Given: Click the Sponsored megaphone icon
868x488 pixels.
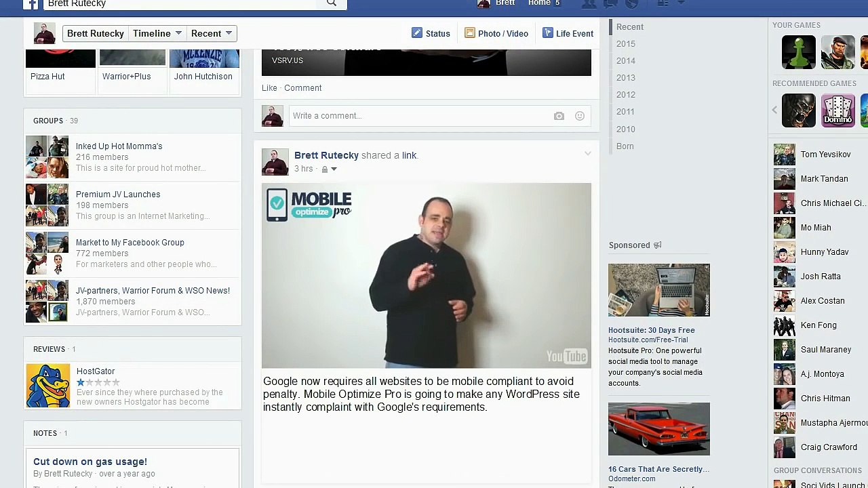Looking at the screenshot, I should click(657, 245).
